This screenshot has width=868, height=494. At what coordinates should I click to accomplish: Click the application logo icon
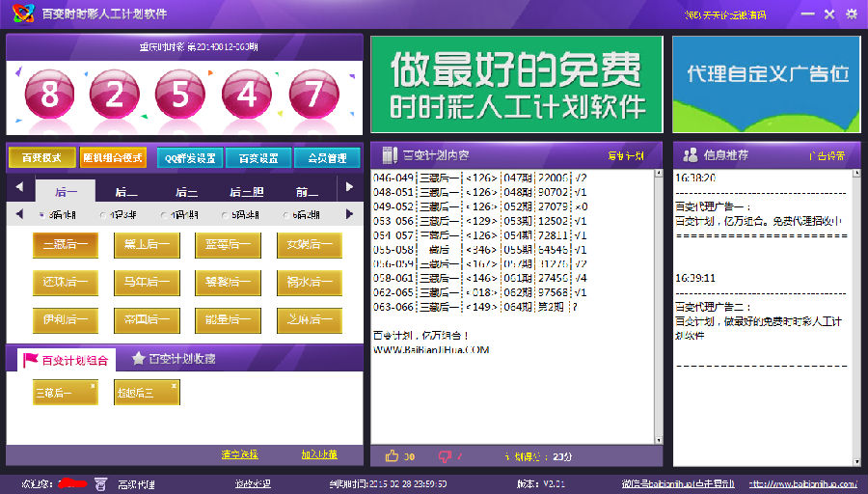[23, 14]
